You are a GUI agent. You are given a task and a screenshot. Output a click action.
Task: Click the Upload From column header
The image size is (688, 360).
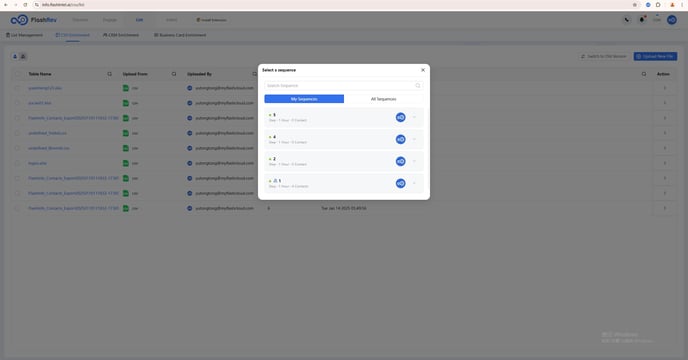[x=135, y=74]
